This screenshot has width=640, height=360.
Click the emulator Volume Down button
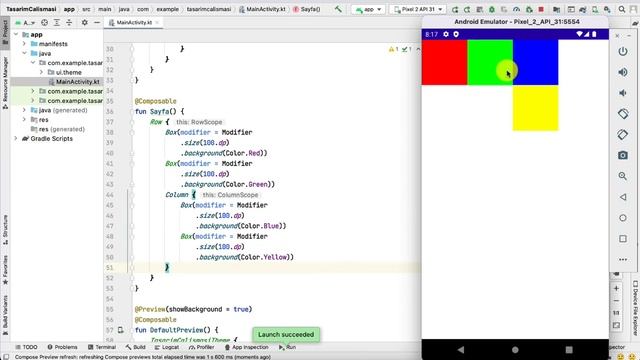pyautogui.click(x=623, y=93)
